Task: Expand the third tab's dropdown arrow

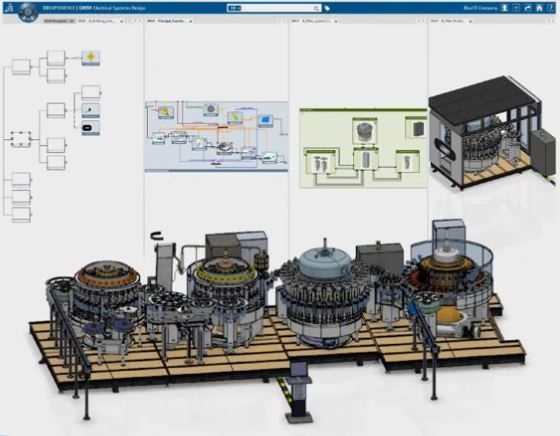Action: (336, 21)
